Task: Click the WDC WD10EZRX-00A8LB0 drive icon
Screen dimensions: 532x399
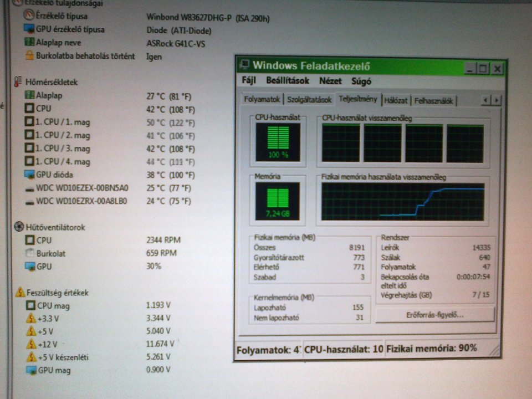Action: (29, 202)
